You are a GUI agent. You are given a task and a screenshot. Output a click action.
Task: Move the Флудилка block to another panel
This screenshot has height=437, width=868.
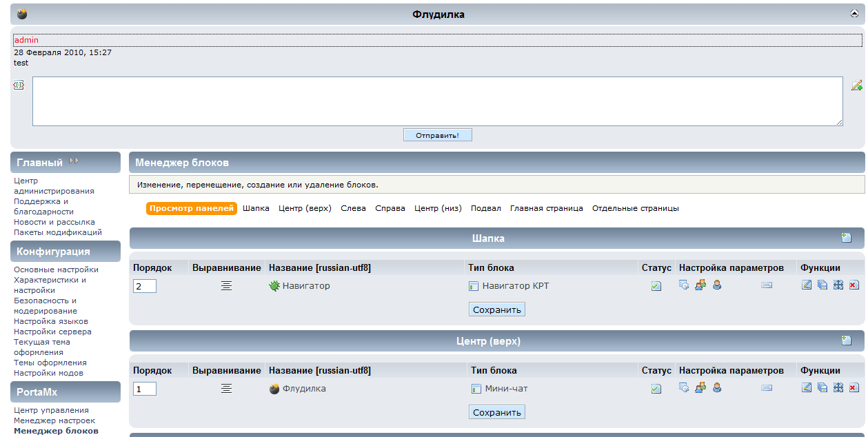(x=838, y=388)
